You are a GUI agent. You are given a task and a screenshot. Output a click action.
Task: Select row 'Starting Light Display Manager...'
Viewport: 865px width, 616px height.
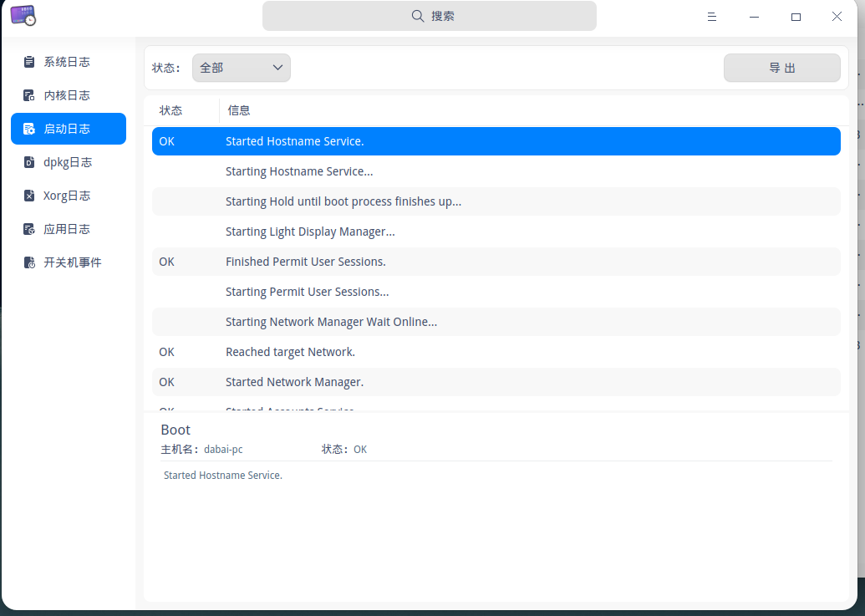pos(496,232)
